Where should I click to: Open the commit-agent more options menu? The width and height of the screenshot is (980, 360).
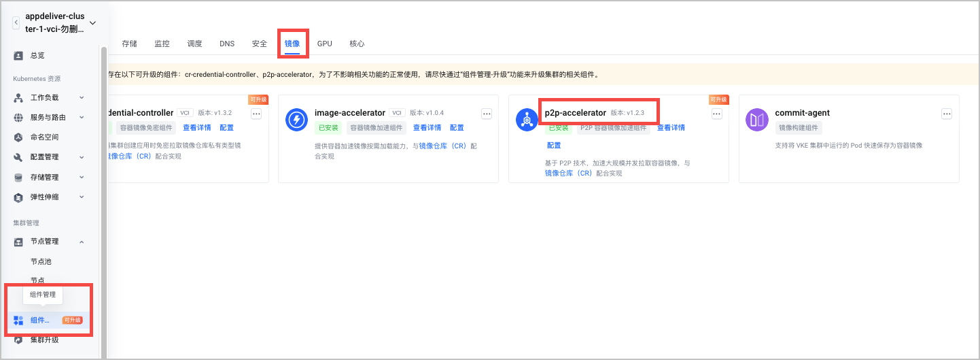(x=947, y=114)
